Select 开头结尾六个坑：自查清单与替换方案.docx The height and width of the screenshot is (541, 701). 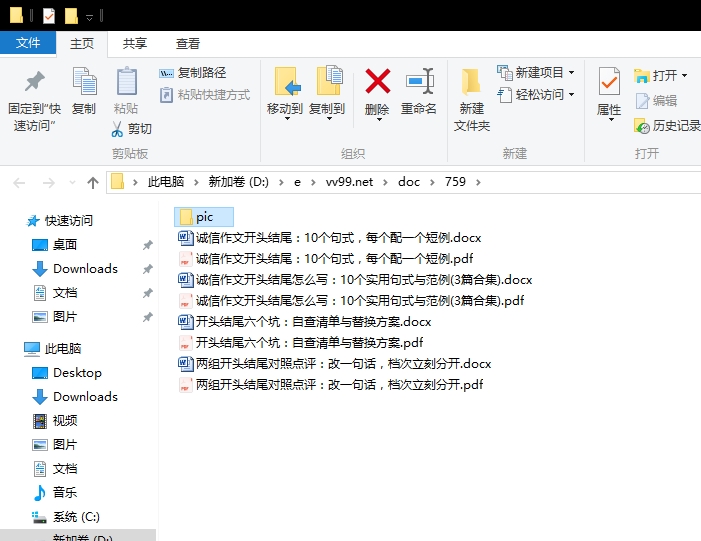pos(305,321)
